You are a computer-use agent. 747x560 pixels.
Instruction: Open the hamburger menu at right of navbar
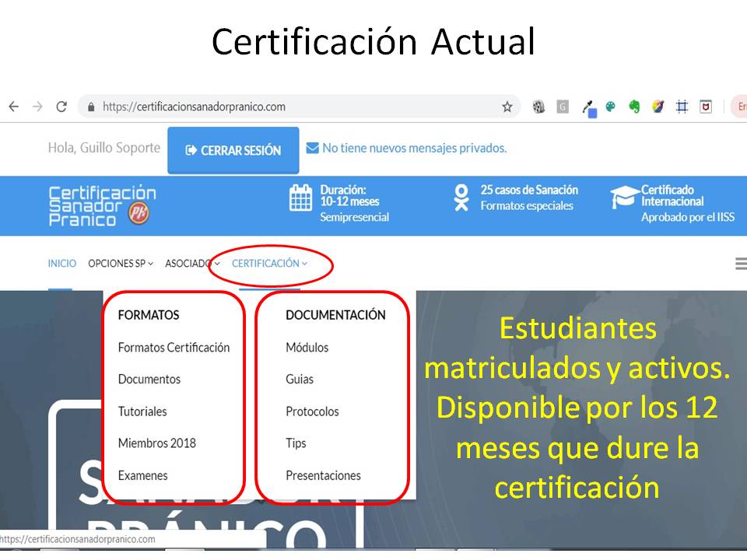[x=740, y=264]
